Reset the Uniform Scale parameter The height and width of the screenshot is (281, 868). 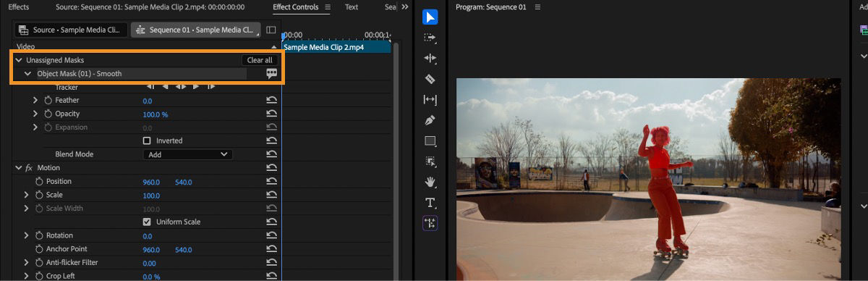271,222
